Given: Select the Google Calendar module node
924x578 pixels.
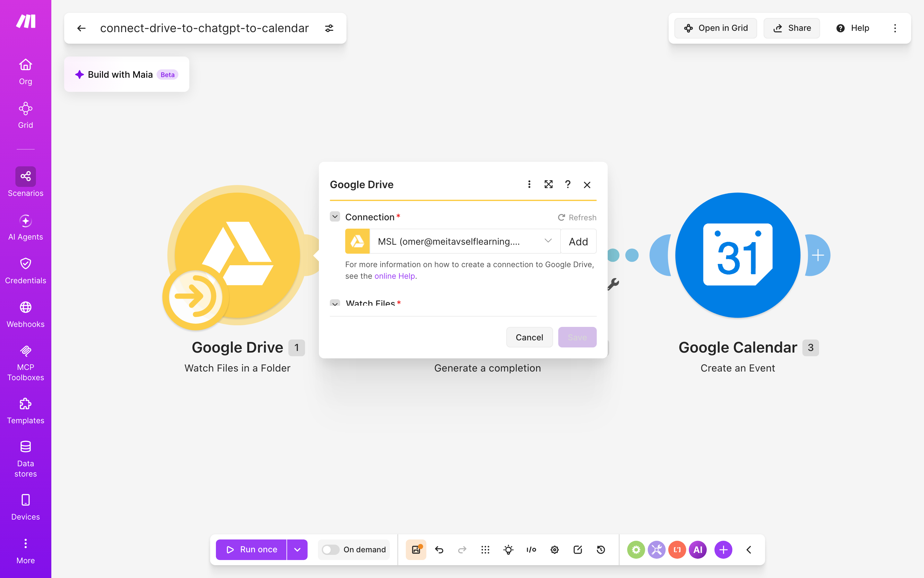Looking at the screenshot, I should (738, 255).
